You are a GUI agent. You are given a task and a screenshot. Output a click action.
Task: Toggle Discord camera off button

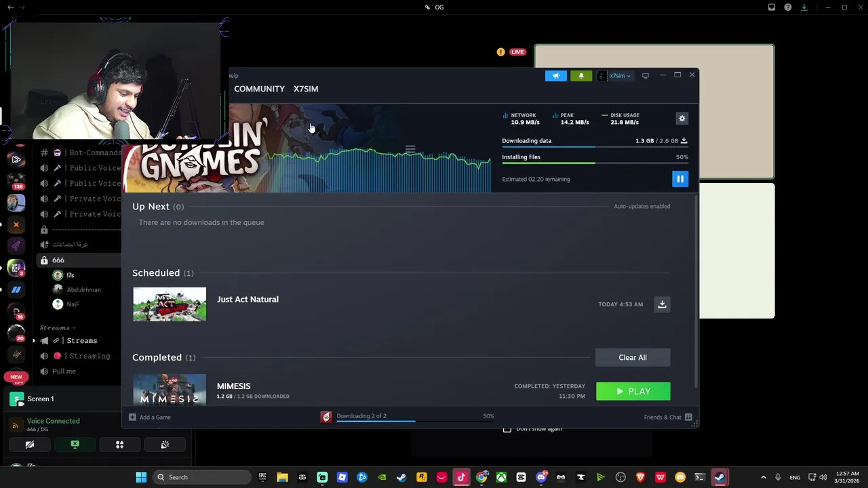[x=30, y=445]
